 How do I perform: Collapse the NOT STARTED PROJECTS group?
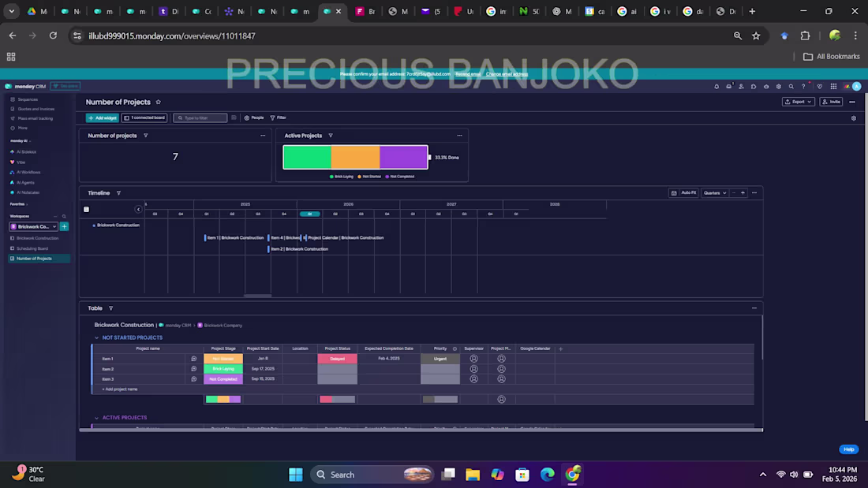click(96, 337)
